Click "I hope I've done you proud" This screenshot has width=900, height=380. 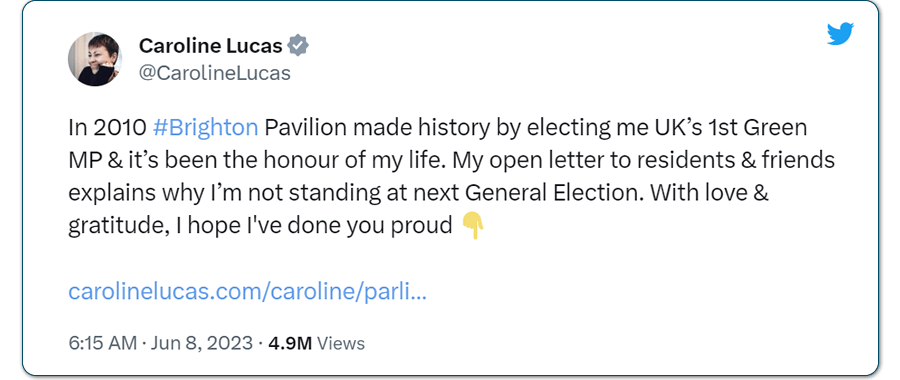click(x=315, y=226)
